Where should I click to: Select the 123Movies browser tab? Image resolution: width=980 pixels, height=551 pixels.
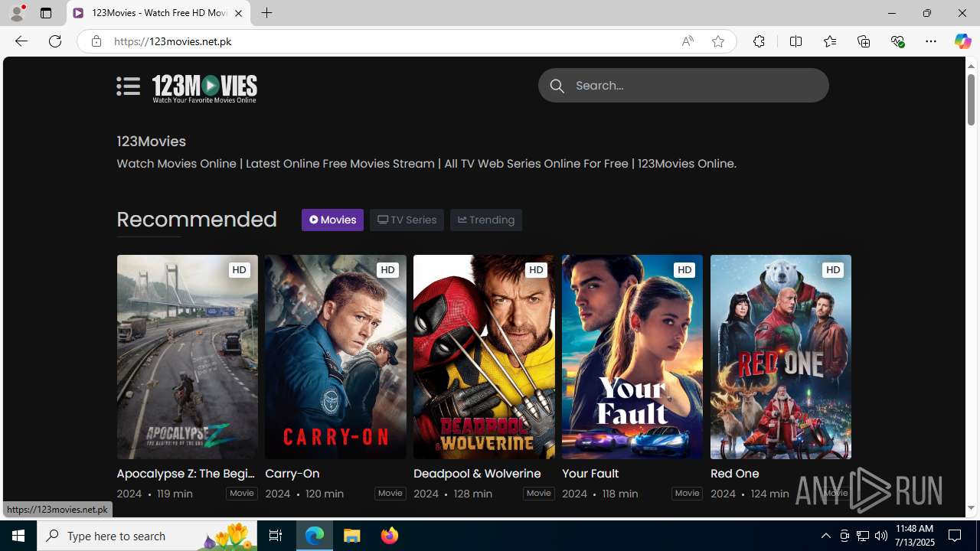pos(158,13)
